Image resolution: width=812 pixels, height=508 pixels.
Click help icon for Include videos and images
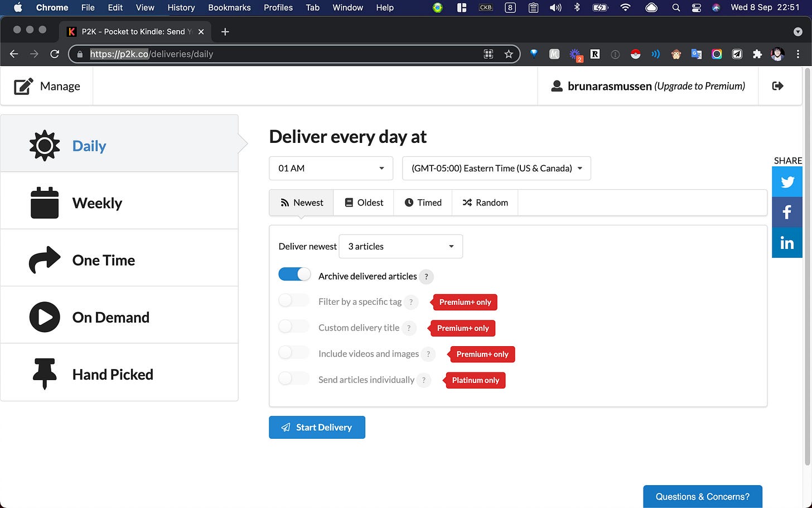[x=428, y=354]
